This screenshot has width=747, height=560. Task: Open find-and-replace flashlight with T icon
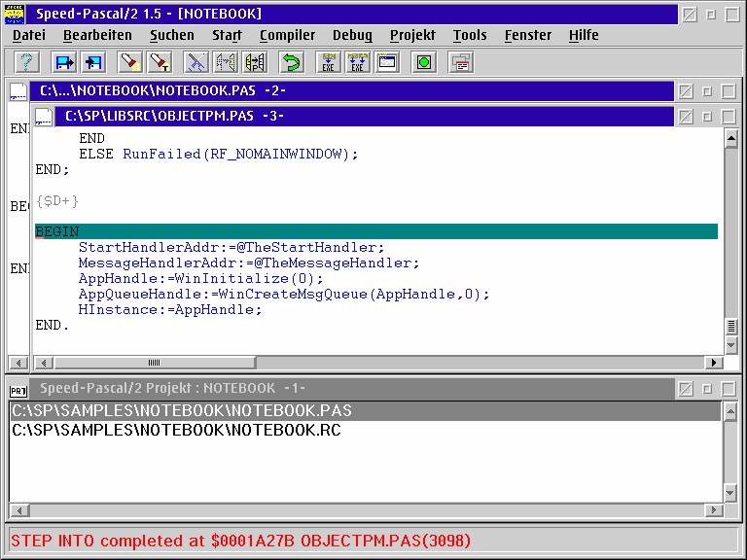(160, 62)
